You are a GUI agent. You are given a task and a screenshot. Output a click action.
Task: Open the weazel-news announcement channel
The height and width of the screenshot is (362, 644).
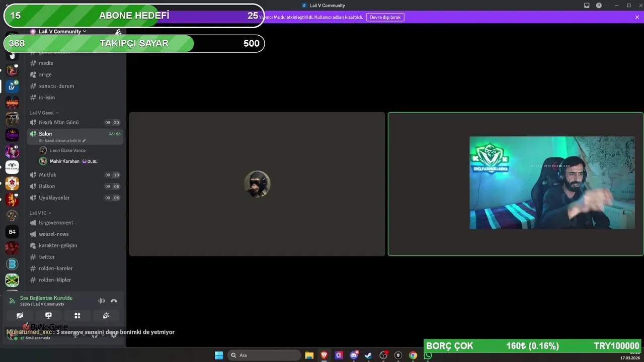coord(74,234)
